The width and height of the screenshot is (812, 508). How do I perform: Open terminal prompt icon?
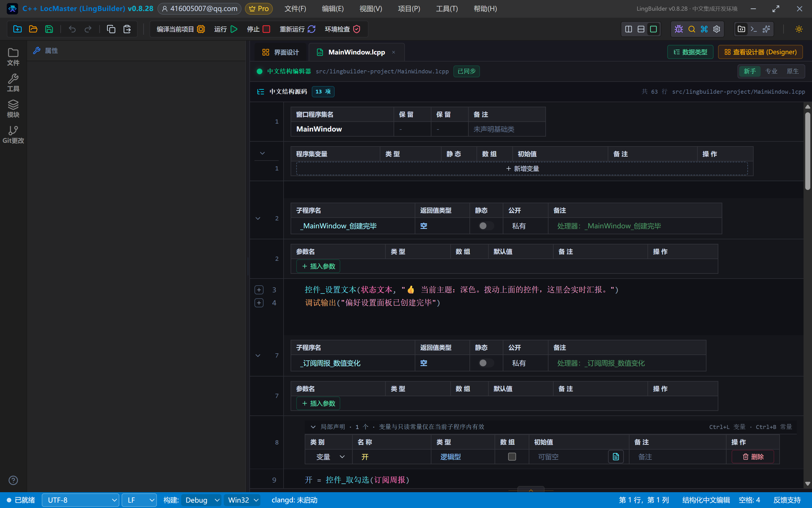pos(754,29)
